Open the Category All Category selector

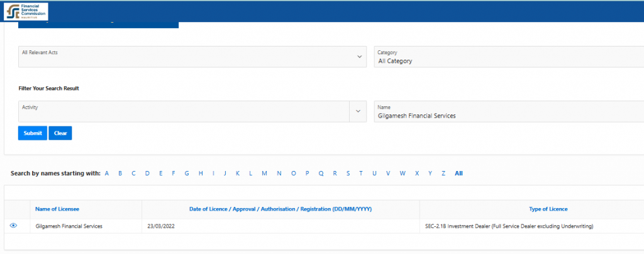point(509,57)
